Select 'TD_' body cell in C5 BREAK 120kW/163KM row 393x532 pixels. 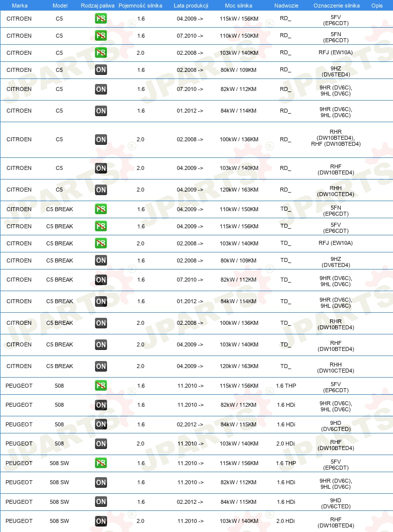click(285, 366)
